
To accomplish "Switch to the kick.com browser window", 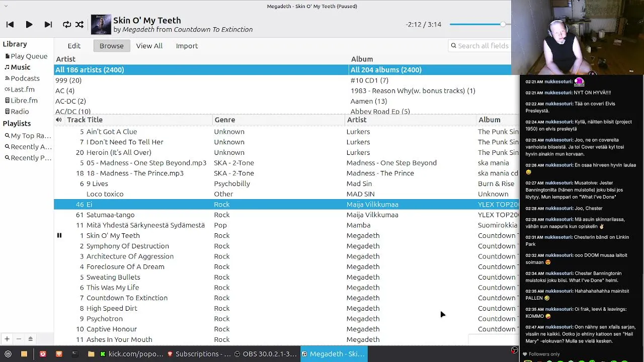I will point(132,354).
